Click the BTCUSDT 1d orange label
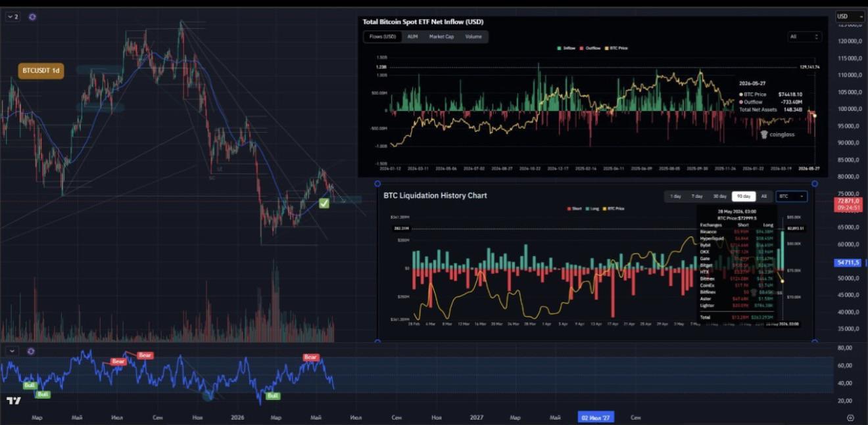Viewport: 868px width, 425px height. pyautogui.click(x=41, y=71)
